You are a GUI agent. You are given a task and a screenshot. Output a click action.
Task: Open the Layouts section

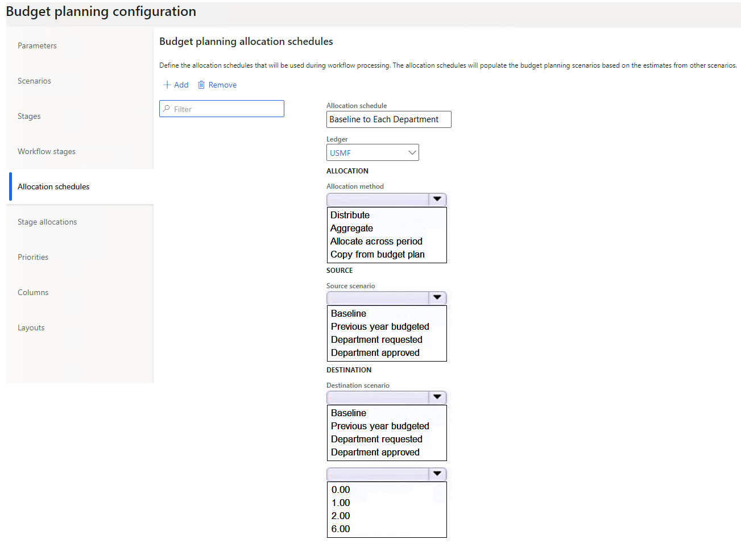(x=31, y=327)
